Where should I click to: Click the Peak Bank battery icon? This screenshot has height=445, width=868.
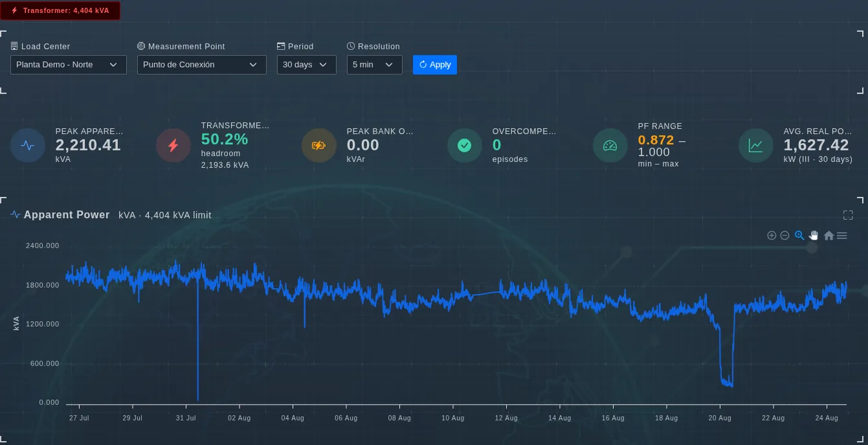tap(318, 146)
